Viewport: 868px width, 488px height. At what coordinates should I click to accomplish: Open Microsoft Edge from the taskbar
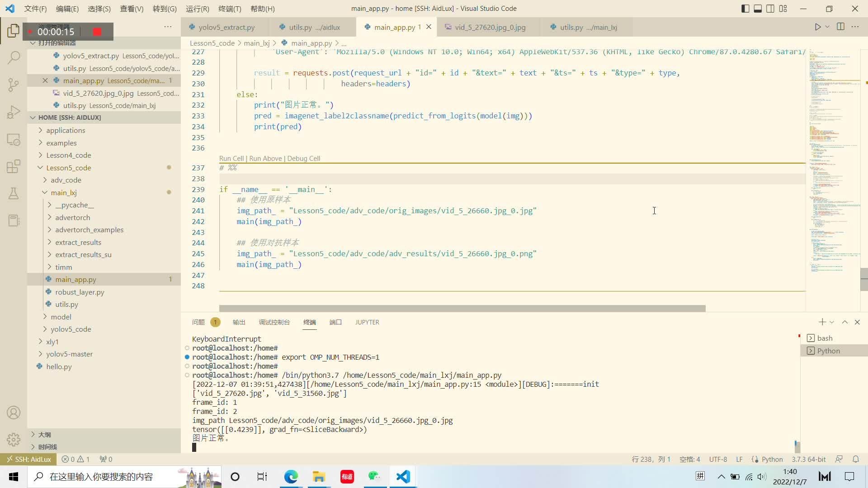tap(291, 477)
